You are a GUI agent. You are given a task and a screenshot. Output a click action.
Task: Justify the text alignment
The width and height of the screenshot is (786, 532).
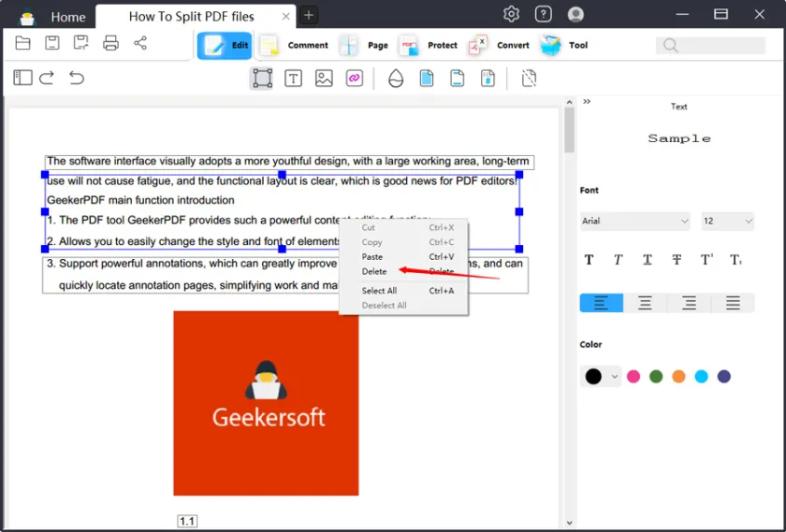point(733,303)
